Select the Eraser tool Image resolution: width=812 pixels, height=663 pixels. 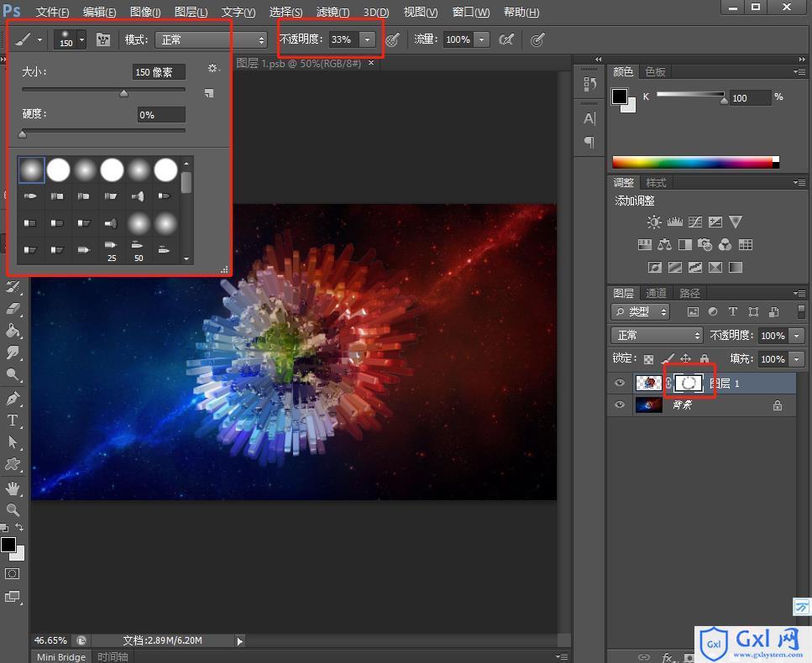[x=13, y=309]
